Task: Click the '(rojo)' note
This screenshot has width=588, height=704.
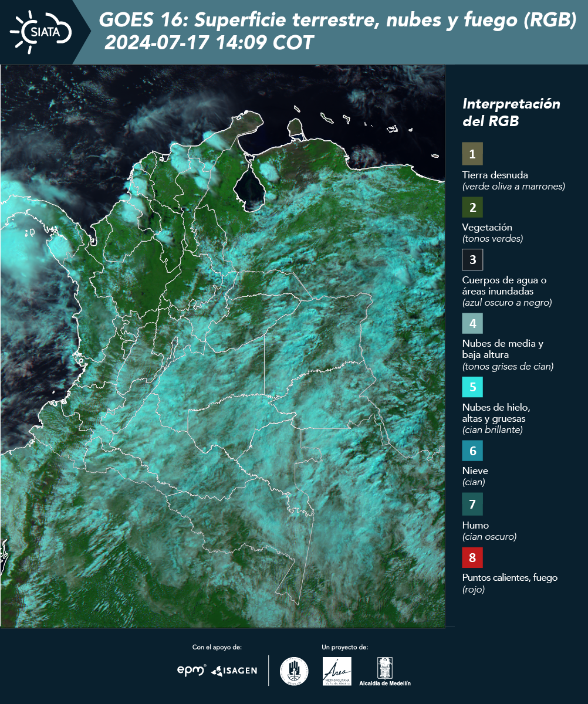Action: coord(474,590)
